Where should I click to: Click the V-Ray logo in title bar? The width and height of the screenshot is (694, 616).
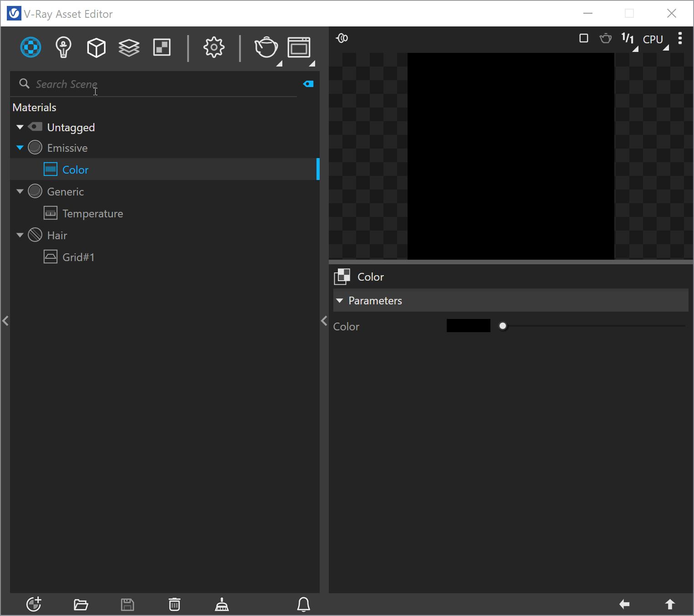[x=14, y=14]
